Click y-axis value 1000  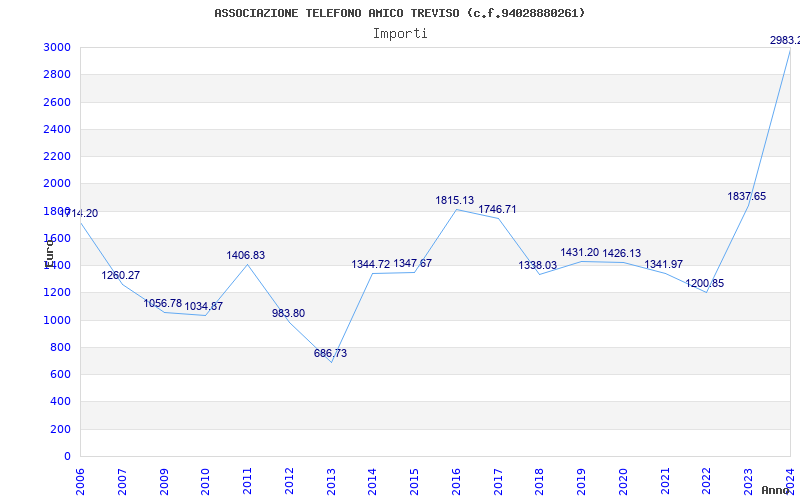(x=57, y=320)
